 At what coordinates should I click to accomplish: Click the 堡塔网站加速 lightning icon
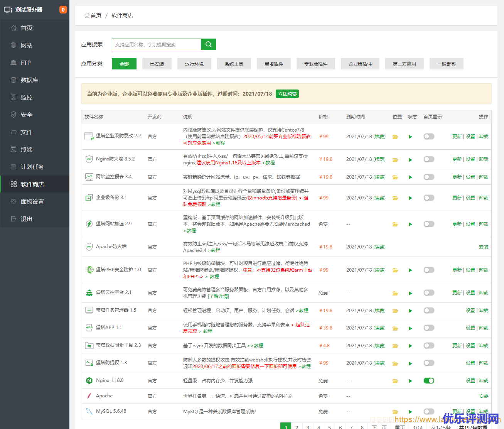[89, 224]
